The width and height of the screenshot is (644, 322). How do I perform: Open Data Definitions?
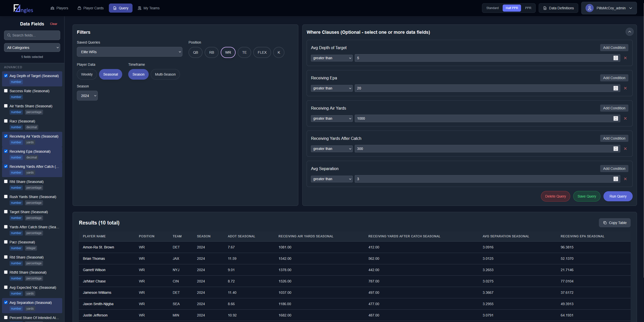point(558,8)
